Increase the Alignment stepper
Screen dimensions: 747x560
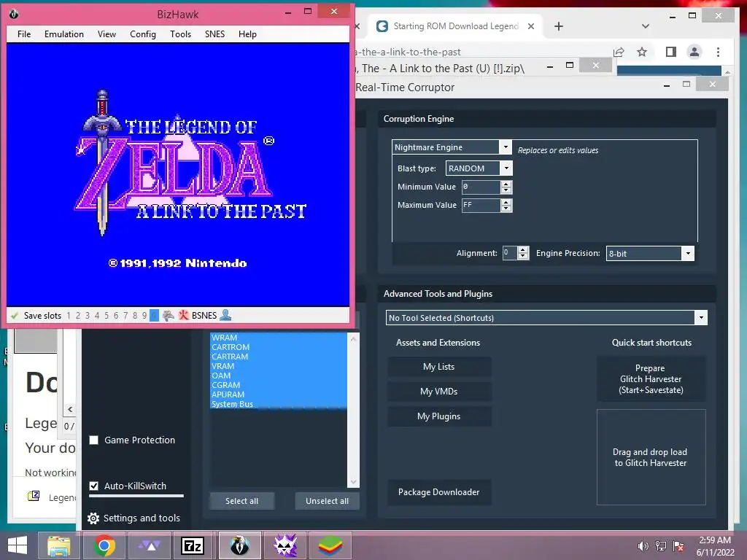(x=523, y=249)
